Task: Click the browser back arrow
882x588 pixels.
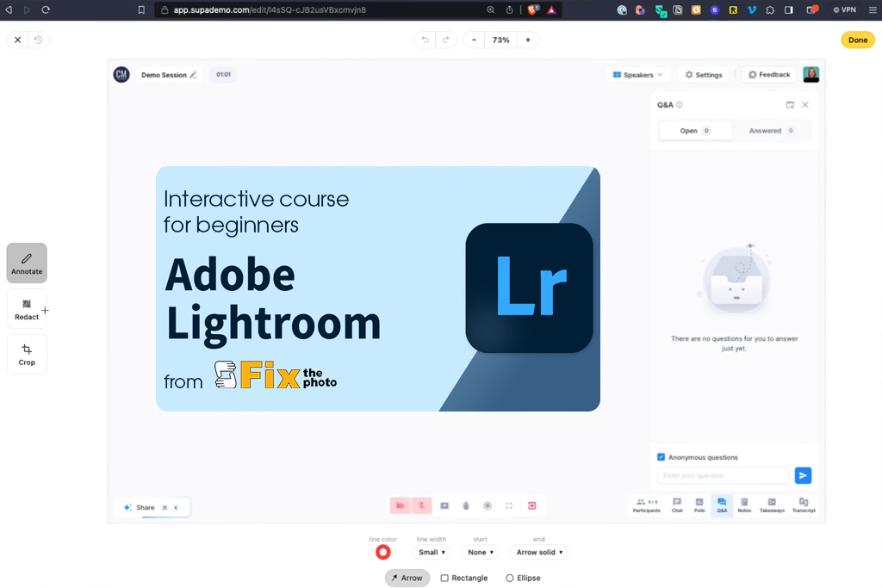Action: 9,9
